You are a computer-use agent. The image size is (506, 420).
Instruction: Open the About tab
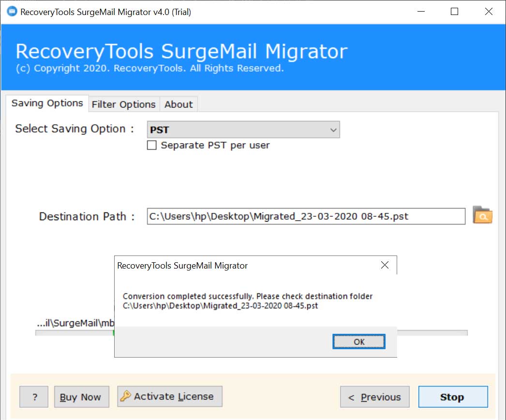[x=179, y=104]
